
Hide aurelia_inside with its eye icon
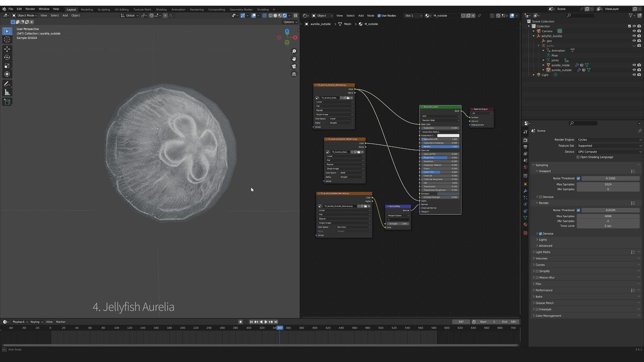[x=634, y=65]
